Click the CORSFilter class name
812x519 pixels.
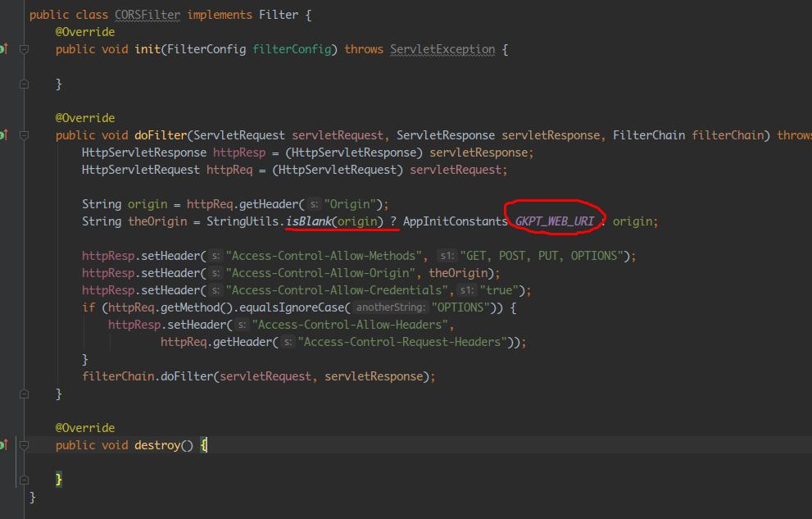pos(147,15)
